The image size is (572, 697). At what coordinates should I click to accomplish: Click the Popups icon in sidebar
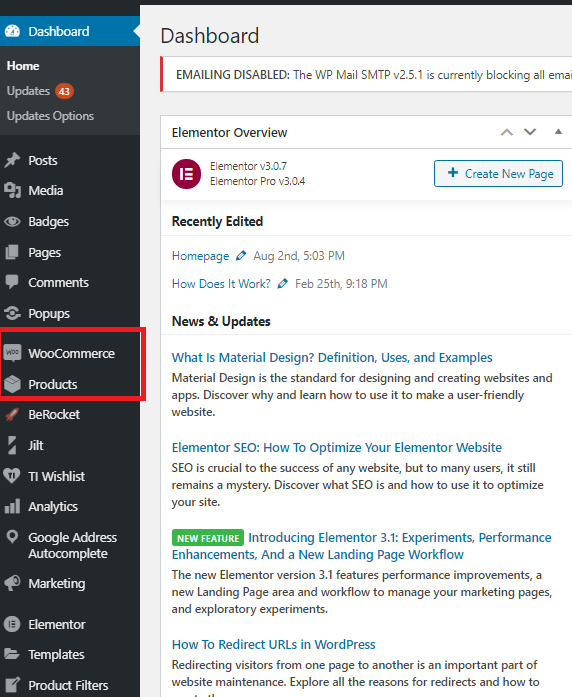click(12, 313)
